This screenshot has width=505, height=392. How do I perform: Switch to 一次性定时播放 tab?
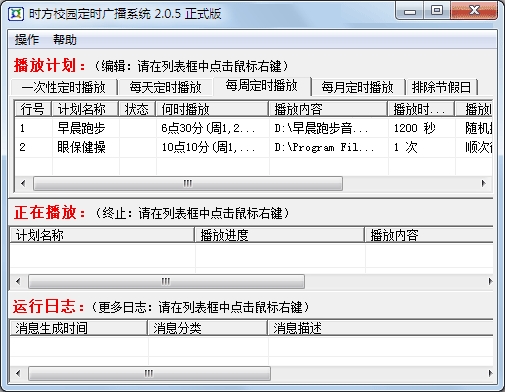[64, 87]
